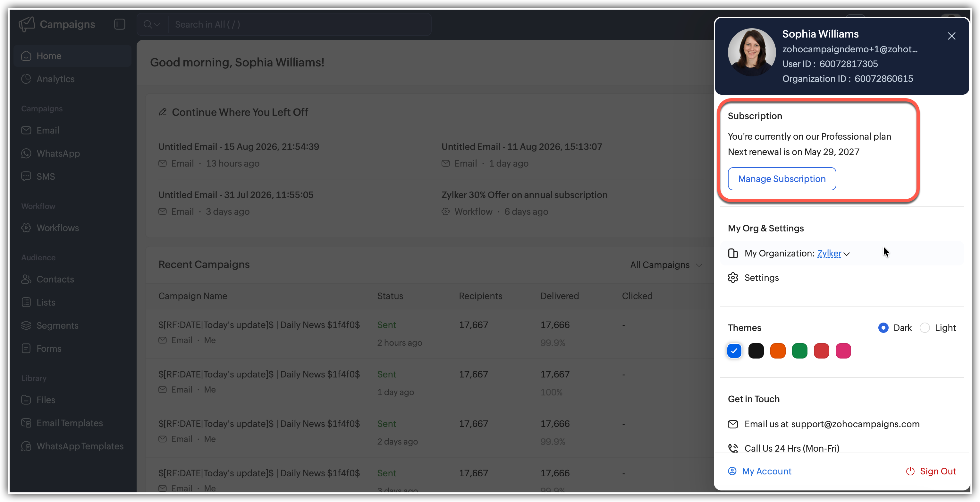Choose the black theme color swatch
Image resolution: width=980 pixels, height=502 pixels.
click(x=756, y=351)
